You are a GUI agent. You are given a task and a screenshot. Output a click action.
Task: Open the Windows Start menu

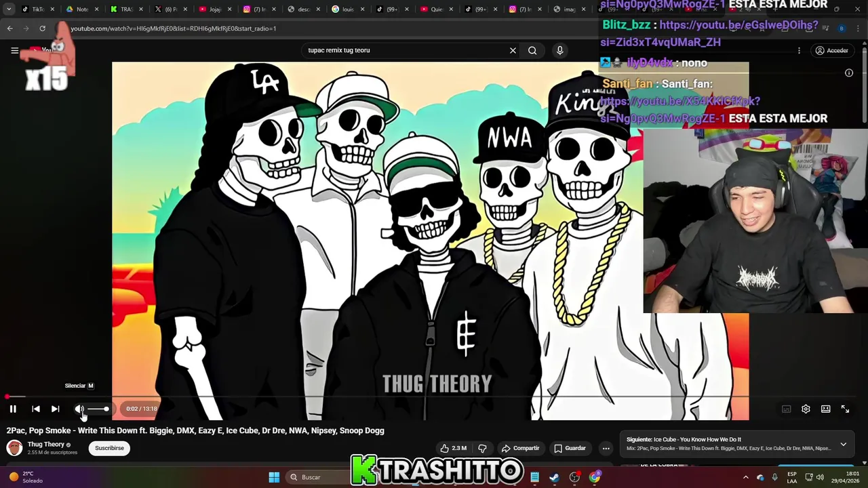pos(274,477)
